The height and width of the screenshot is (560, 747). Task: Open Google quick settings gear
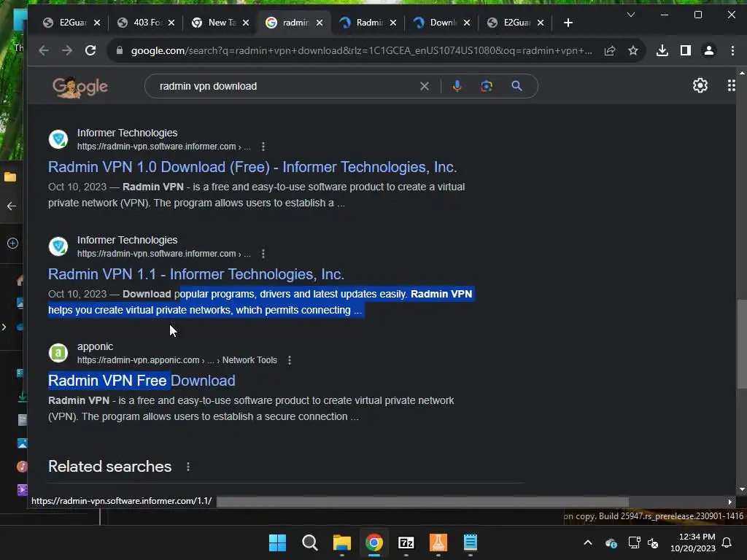pos(700,86)
